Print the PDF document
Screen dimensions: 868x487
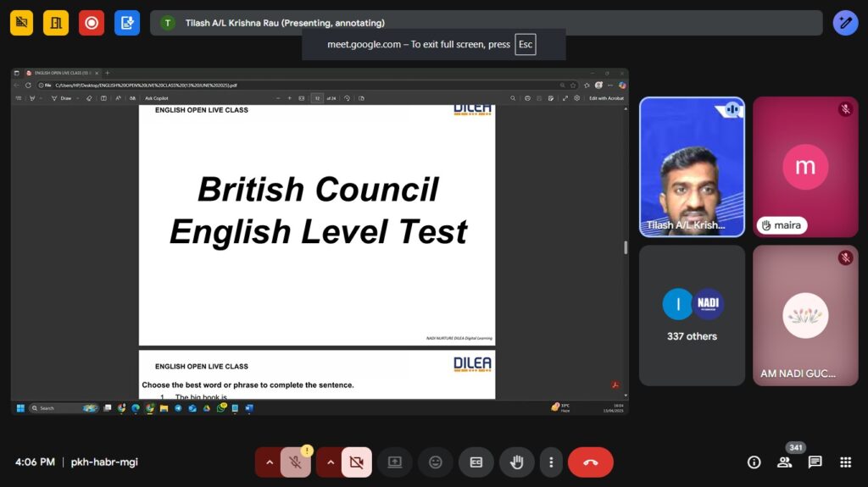[527, 98]
